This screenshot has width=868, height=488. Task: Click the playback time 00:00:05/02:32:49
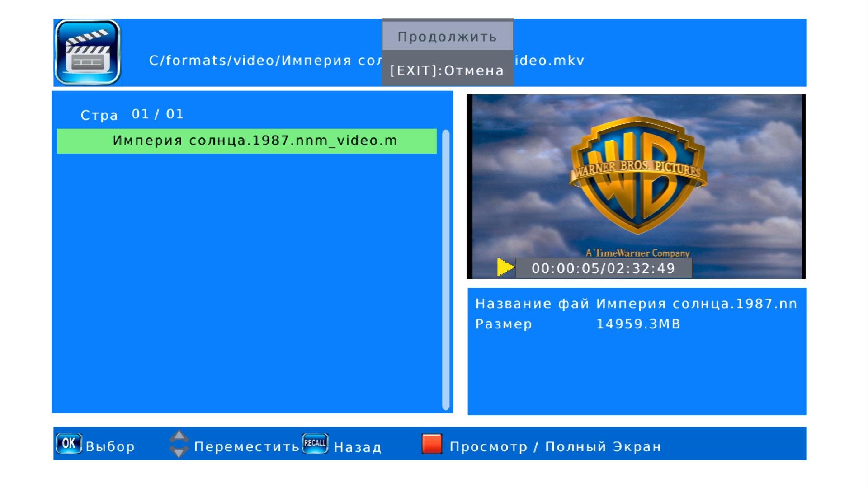[603, 268]
